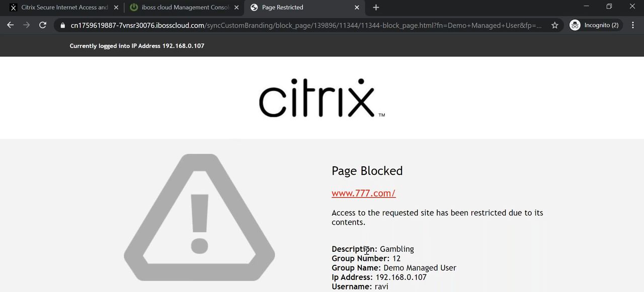Minimize the browser window

pyautogui.click(x=586, y=7)
